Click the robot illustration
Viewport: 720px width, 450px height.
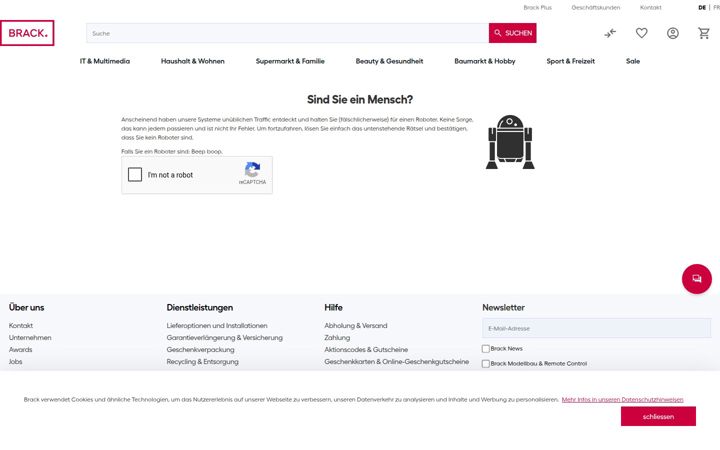click(x=510, y=142)
